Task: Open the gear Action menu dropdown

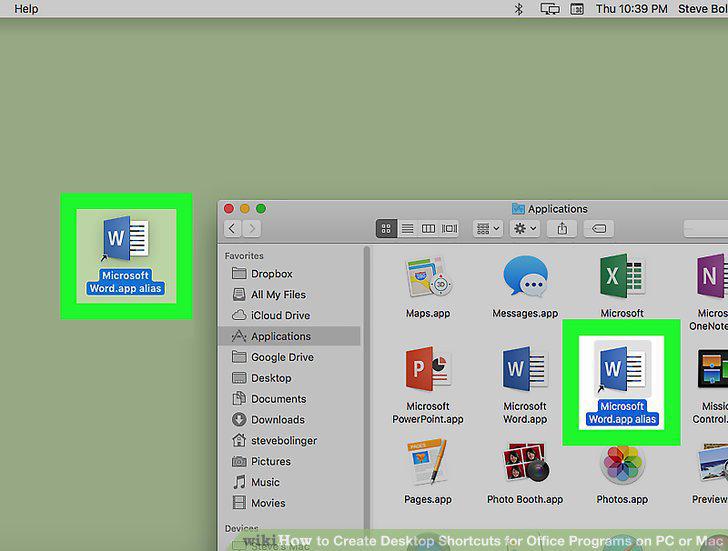Action: coord(525,228)
